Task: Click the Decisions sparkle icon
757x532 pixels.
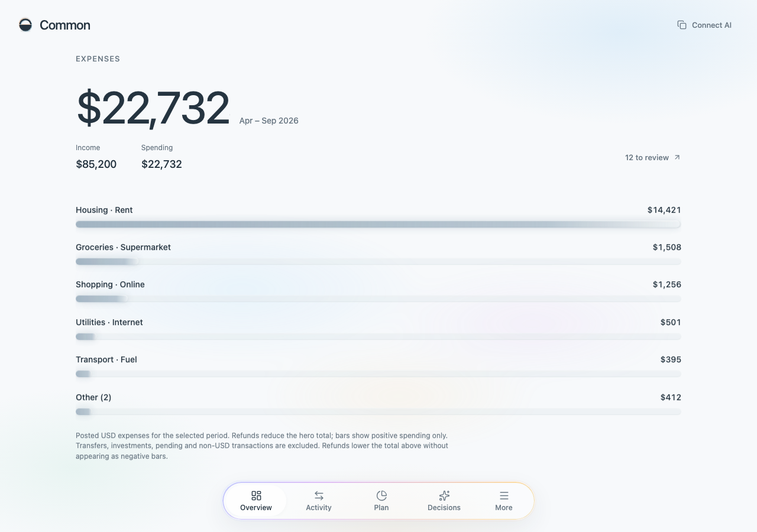Action: point(444,495)
